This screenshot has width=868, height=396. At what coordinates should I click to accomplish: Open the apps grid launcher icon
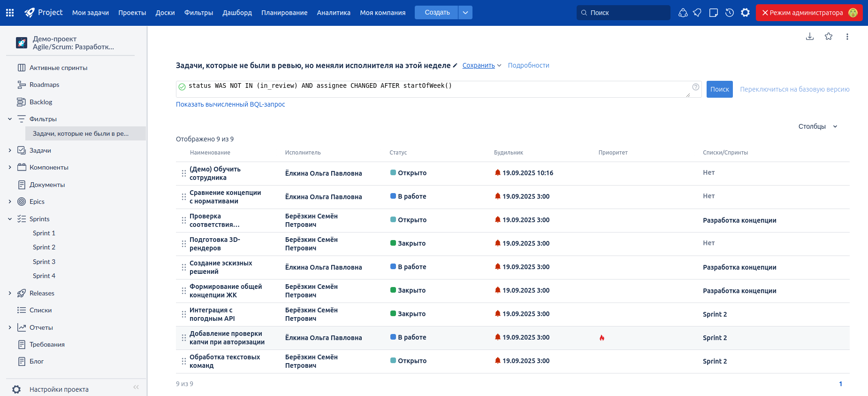click(10, 13)
